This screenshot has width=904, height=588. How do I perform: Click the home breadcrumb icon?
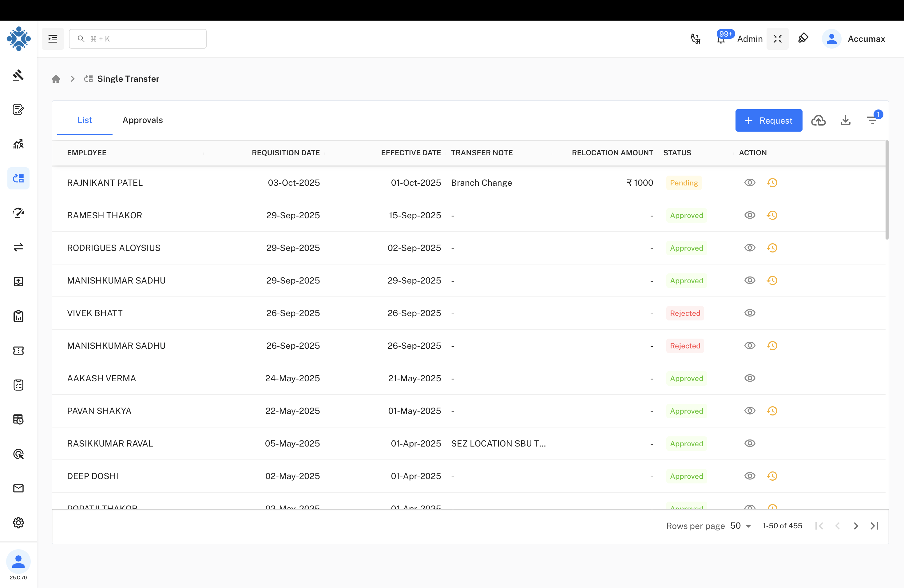(56, 79)
